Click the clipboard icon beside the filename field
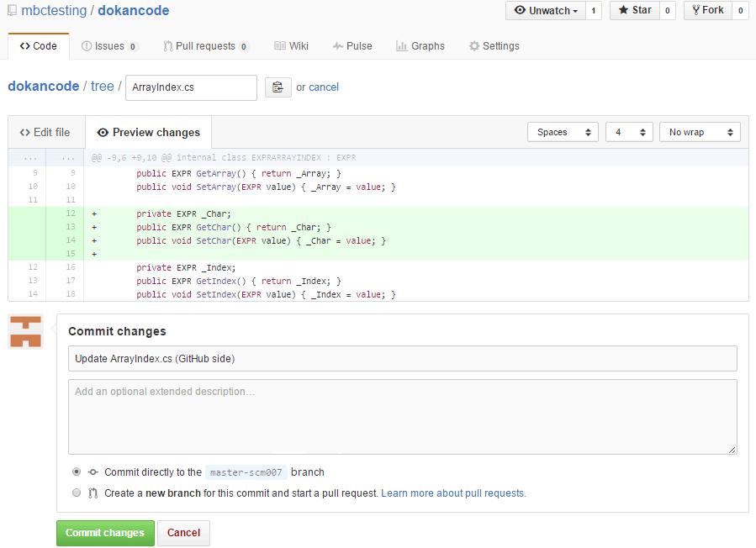Screen dimensions: 756x548 click(x=278, y=87)
